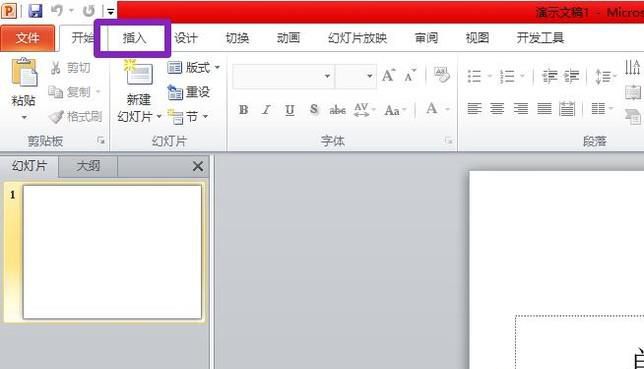Screen dimensions: 644x369
Task: Open the character spacing (AV) menu
Action: [x=364, y=110]
